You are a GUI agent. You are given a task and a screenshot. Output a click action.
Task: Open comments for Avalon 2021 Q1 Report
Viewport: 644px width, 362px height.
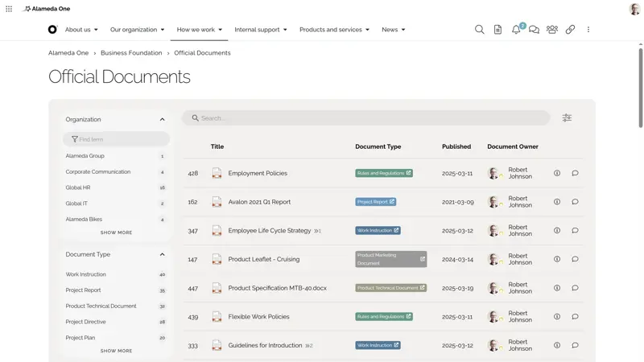(x=575, y=202)
